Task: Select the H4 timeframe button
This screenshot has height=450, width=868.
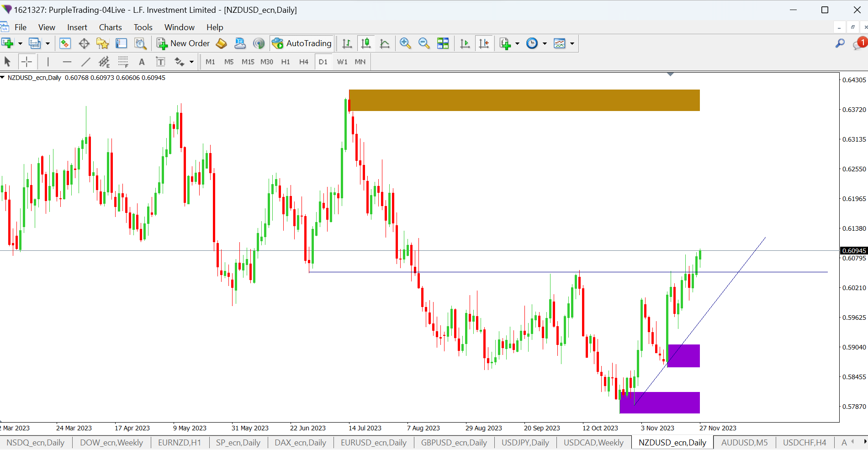Action: pyautogui.click(x=303, y=62)
